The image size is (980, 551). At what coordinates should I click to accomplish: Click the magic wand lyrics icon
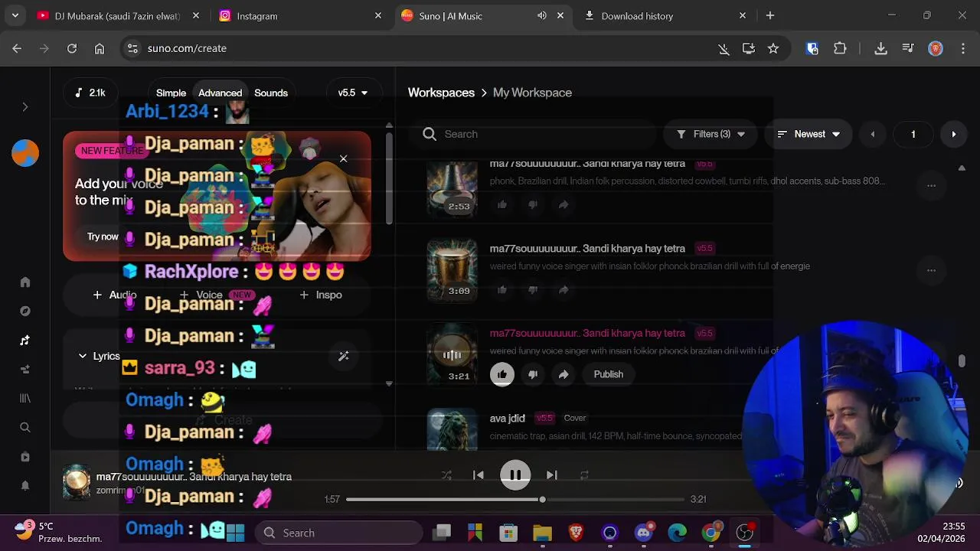point(344,356)
